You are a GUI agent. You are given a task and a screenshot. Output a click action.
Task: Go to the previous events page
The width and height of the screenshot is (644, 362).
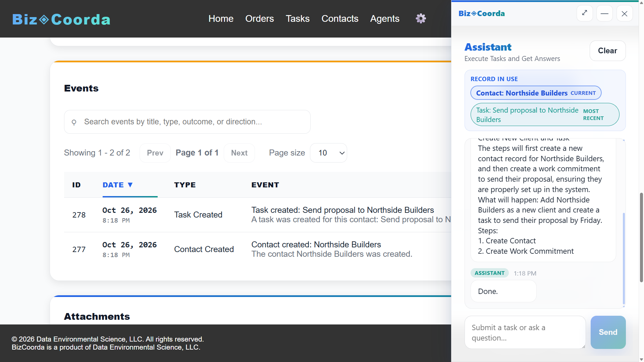click(x=155, y=153)
